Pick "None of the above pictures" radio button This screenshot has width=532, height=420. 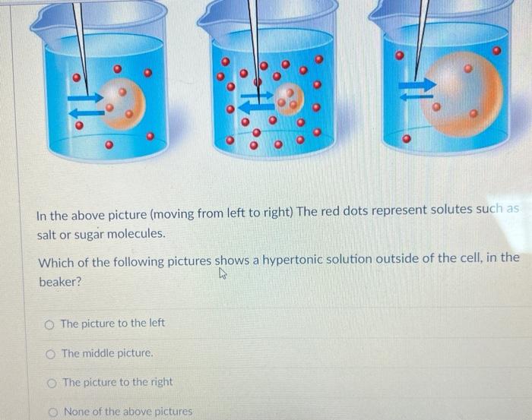53,412
